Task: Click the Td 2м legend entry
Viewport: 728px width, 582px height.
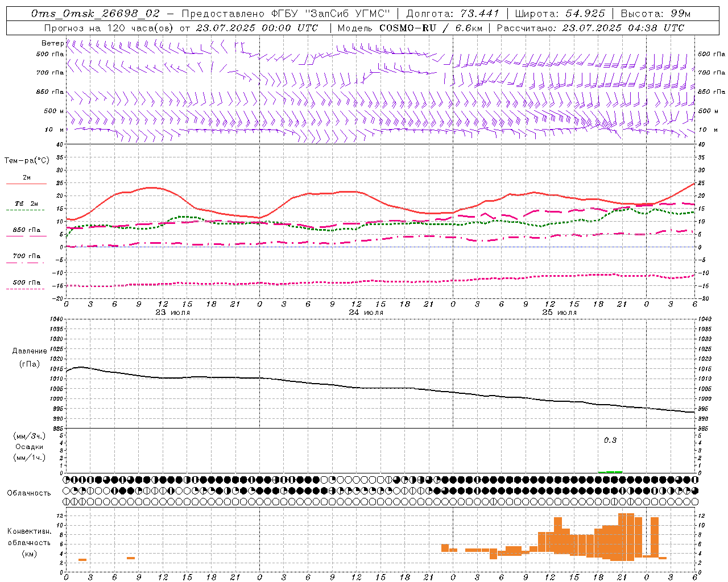Action: click(x=26, y=203)
